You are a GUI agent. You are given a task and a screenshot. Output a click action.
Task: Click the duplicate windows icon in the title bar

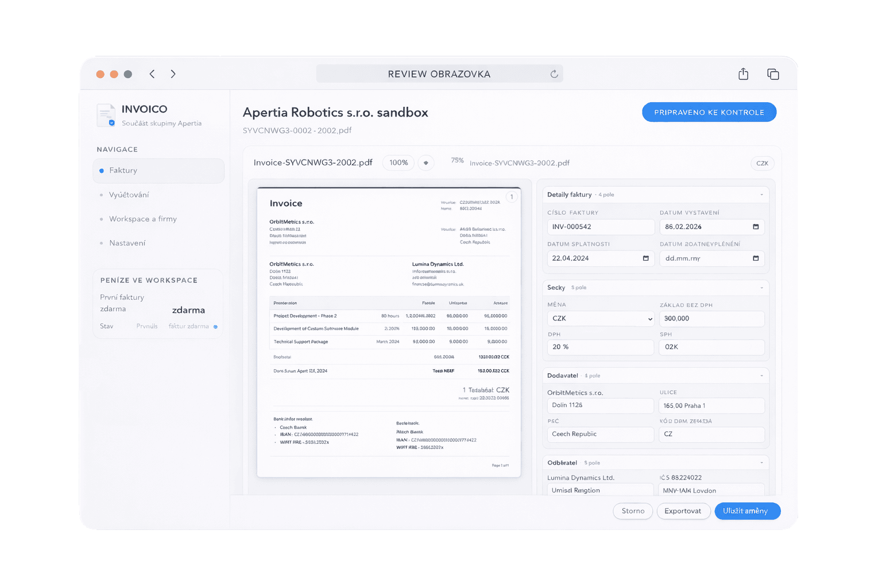[773, 74]
